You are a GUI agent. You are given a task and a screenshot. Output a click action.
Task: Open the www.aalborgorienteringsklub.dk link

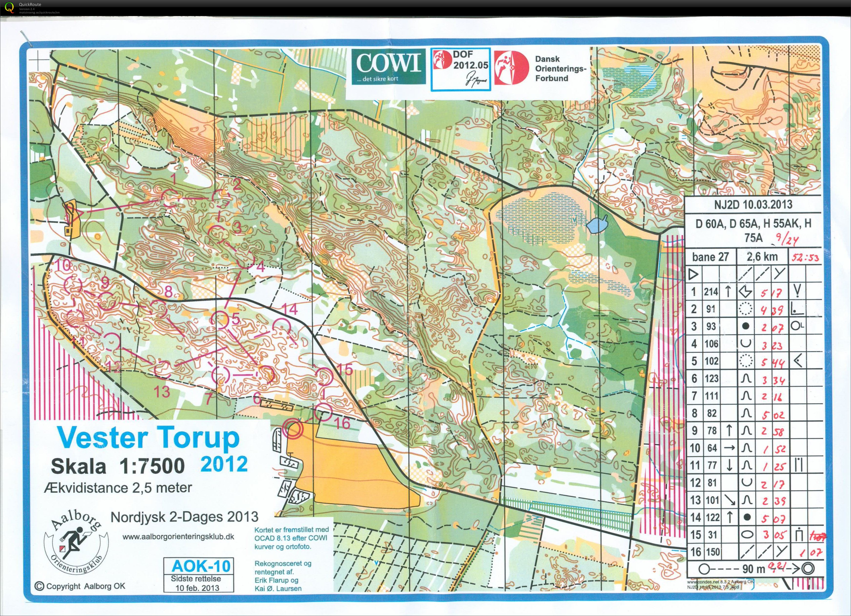pos(178,537)
